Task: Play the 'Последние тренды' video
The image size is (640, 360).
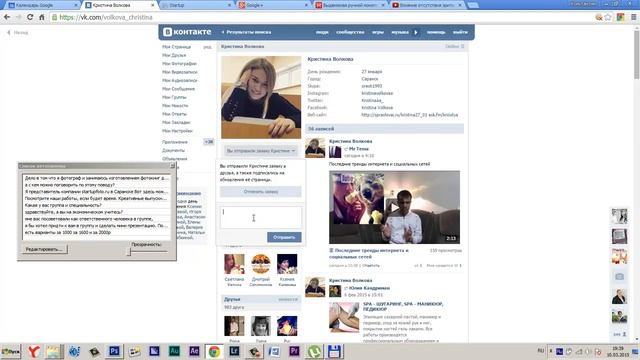Action: point(394,207)
